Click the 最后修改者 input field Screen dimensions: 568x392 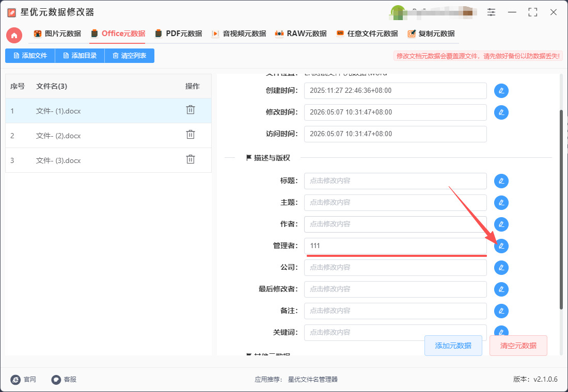pyautogui.click(x=395, y=289)
